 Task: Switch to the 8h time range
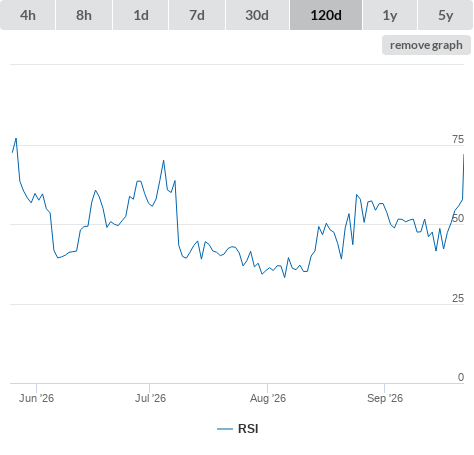[x=84, y=15]
